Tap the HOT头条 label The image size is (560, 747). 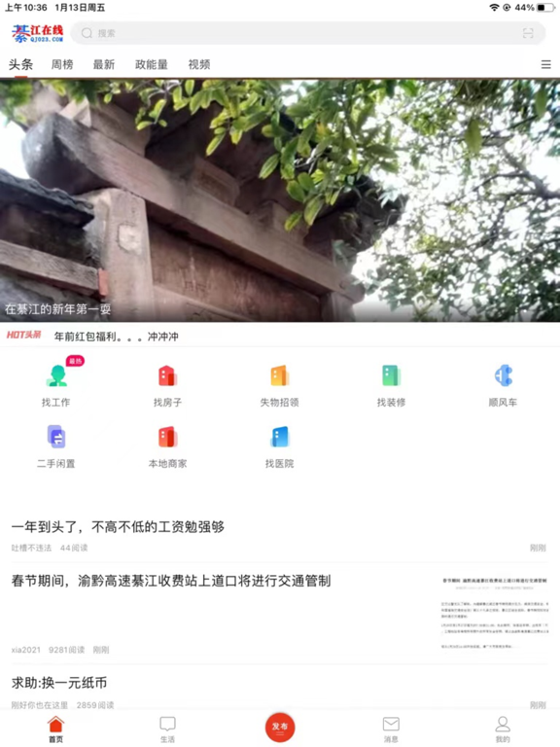23,336
